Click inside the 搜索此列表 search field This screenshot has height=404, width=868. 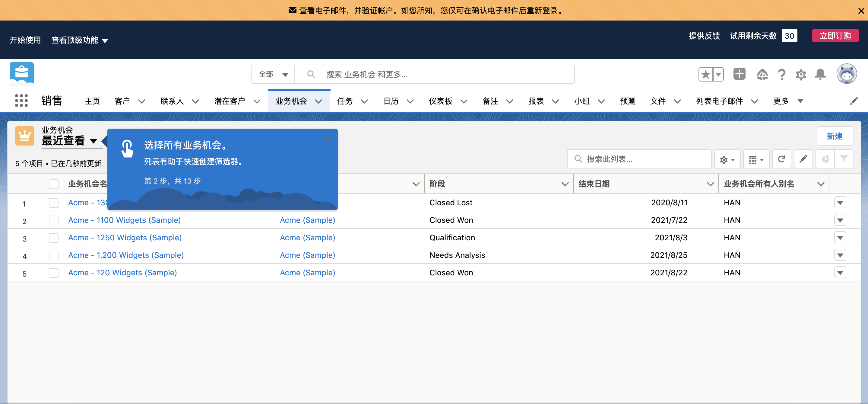click(639, 159)
